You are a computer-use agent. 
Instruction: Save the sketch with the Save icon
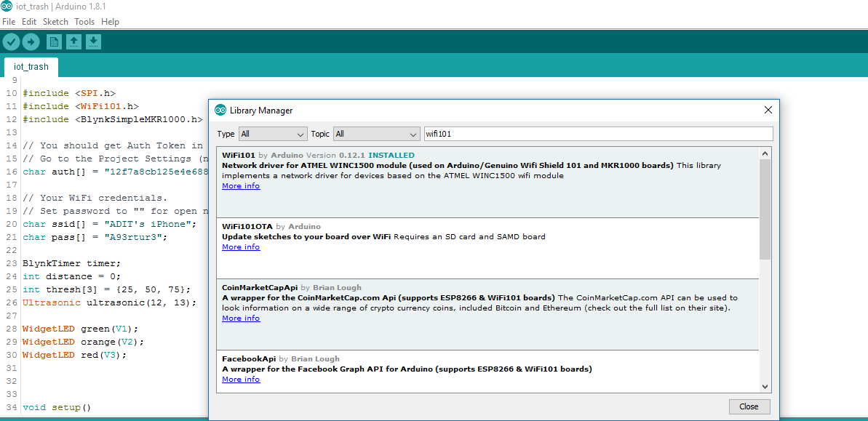[94, 41]
